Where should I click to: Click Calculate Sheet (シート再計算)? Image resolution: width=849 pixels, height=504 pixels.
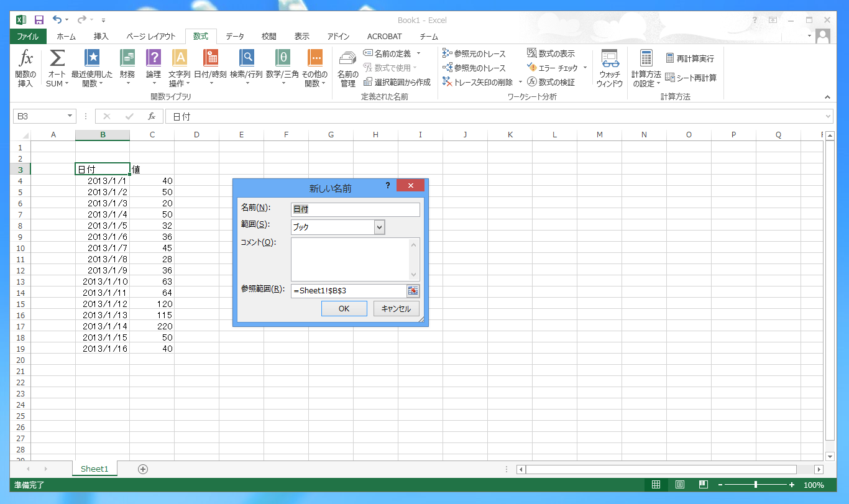point(691,78)
